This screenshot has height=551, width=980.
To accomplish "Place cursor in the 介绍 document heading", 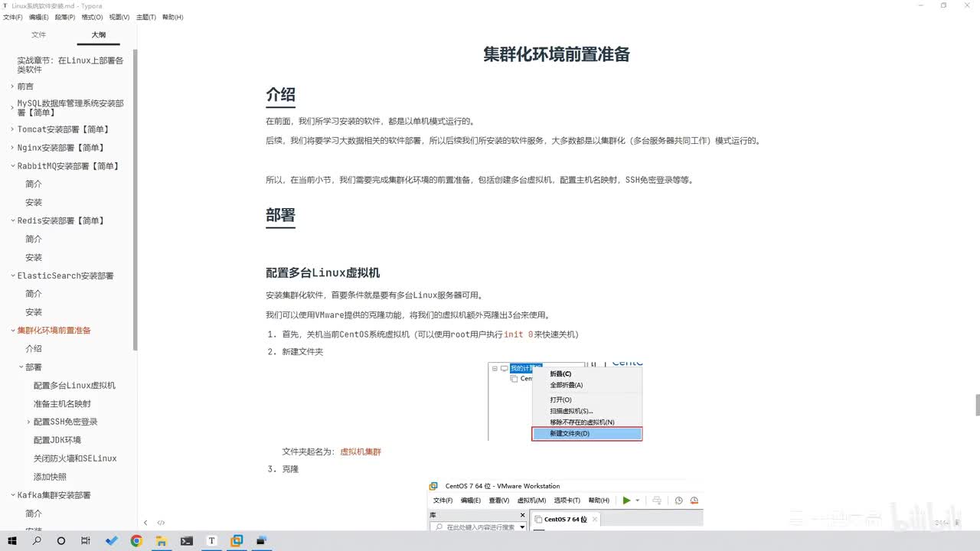I will point(280,95).
